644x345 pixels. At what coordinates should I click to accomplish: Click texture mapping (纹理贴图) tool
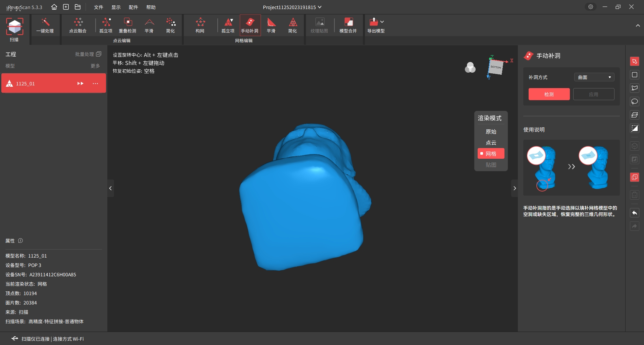point(319,26)
